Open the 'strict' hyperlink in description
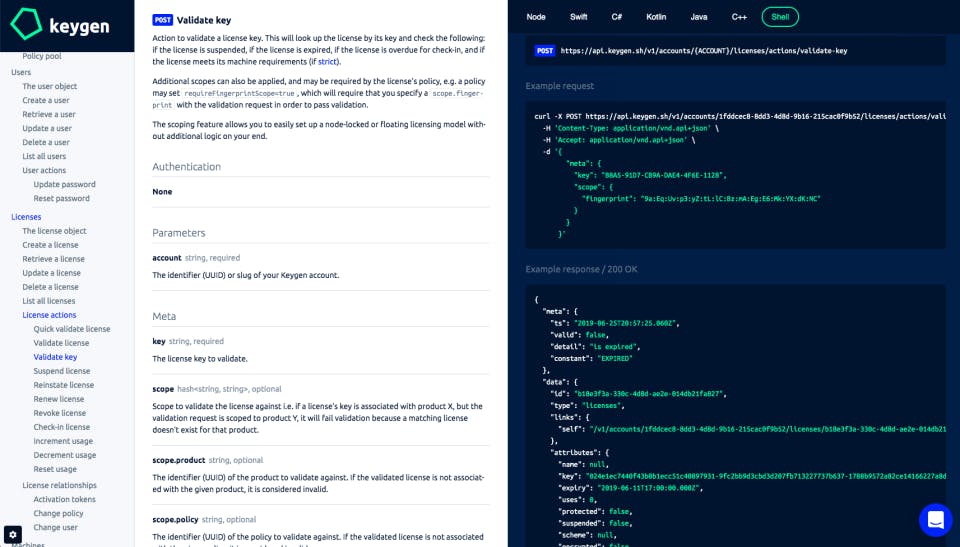 [327, 62]
